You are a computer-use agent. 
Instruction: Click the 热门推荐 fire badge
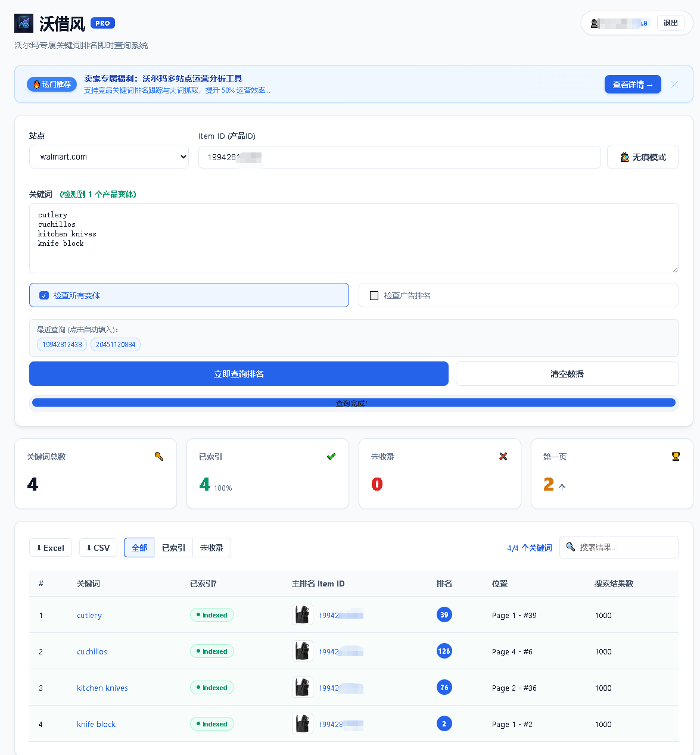tap(52, 85)
